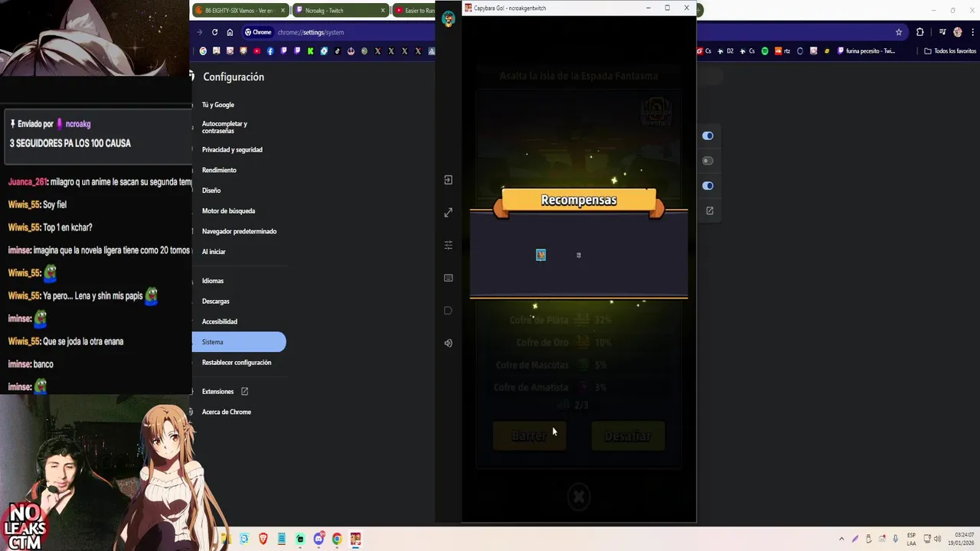Bookmark this page with the star icon
The image size is (980, 551).
tap(899, 32)
